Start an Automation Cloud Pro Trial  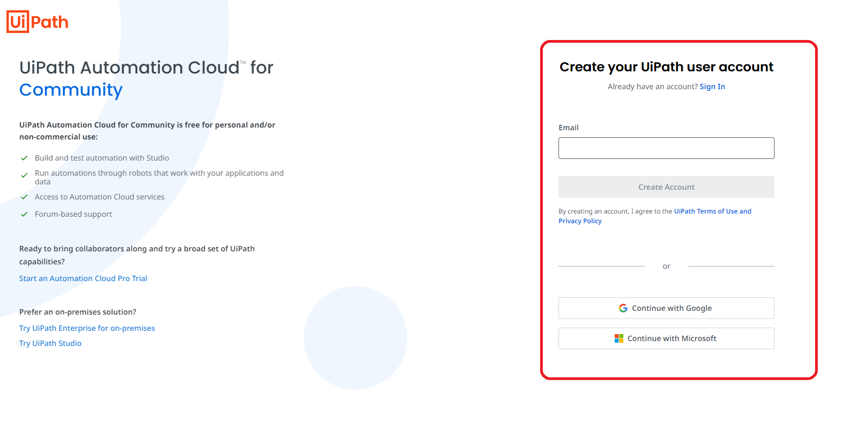click(x=83, y=278)
